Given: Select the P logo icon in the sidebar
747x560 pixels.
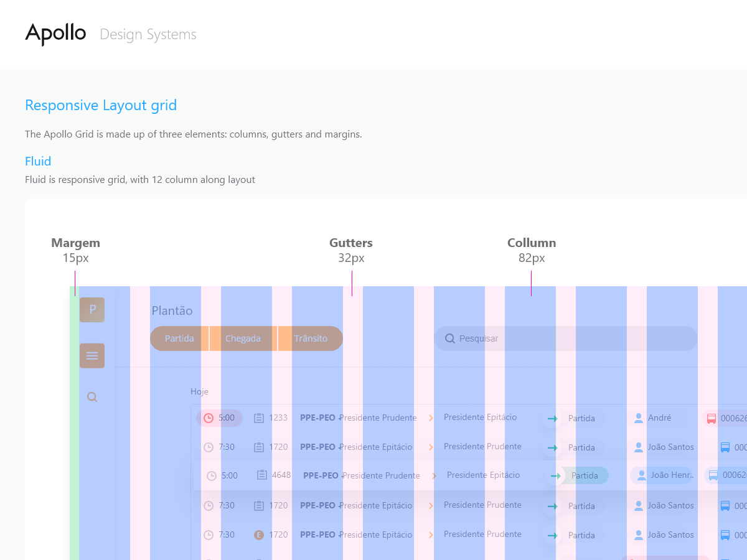Looking at the screenshot, I should point(92,309).
